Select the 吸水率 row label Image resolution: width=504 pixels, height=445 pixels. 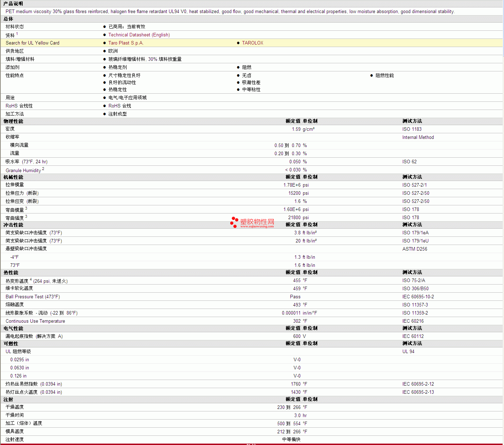pos(27,162)
